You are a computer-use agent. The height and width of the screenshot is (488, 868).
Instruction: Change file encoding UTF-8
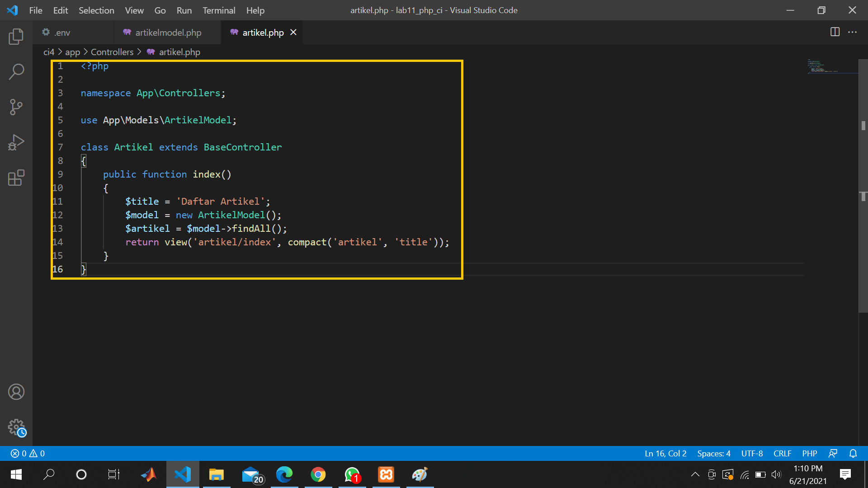[752, 453]
